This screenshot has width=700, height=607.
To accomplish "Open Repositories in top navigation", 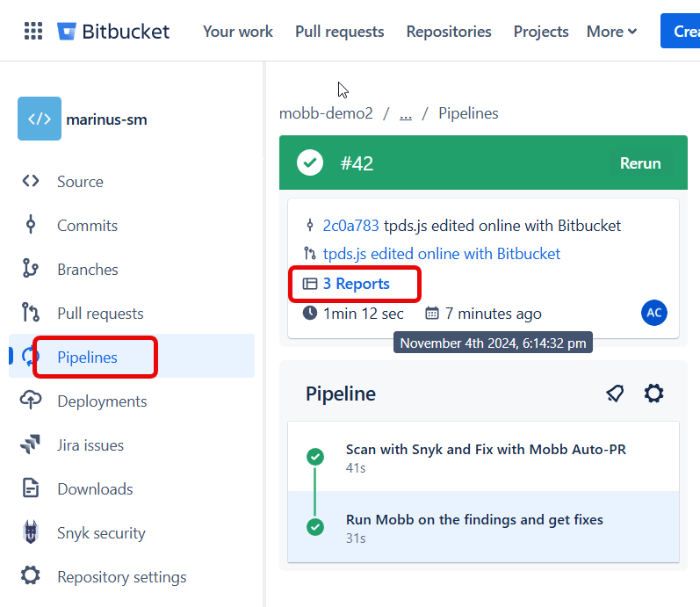I will click(448, 32).
